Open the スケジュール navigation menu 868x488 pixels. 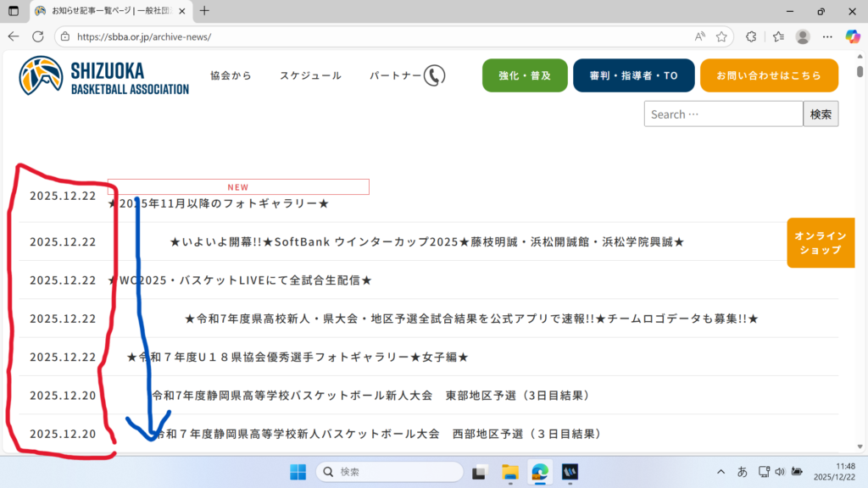coord(310,75)
